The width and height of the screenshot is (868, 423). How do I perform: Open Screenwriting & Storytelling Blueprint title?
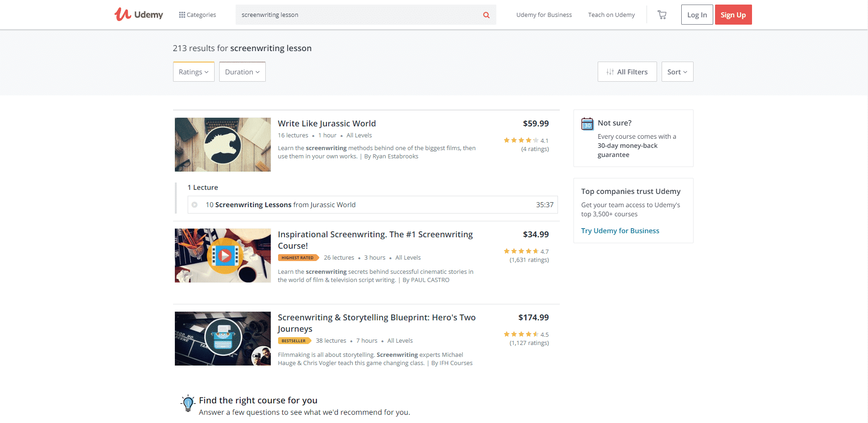(x=377, y=323)
